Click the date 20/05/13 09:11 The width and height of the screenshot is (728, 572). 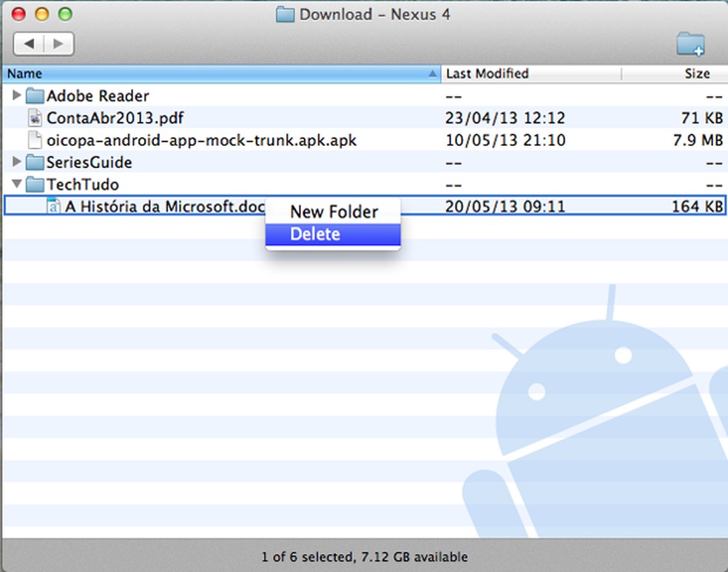click(505, 206)
